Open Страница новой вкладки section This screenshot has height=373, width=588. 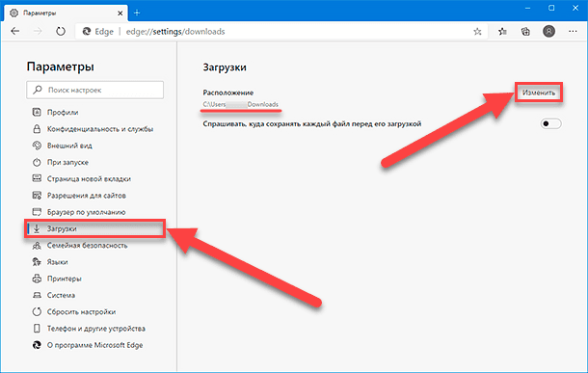81,179
